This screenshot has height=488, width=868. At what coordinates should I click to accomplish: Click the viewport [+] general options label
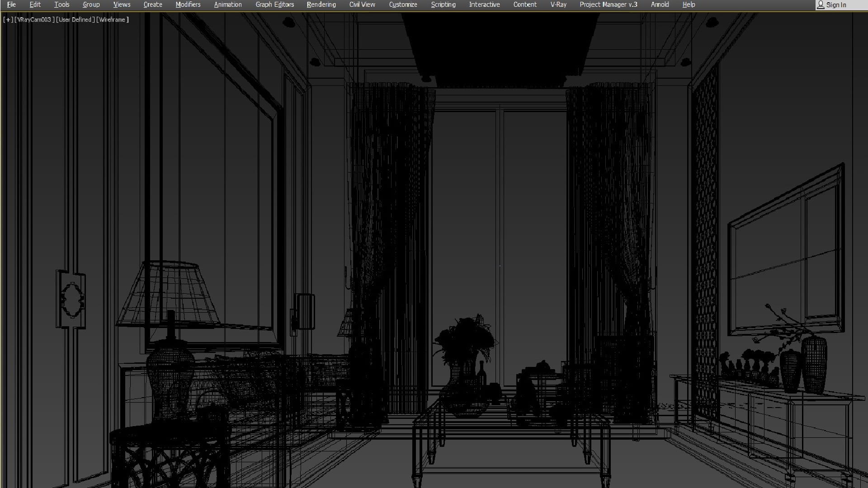(x=8, y=20)
